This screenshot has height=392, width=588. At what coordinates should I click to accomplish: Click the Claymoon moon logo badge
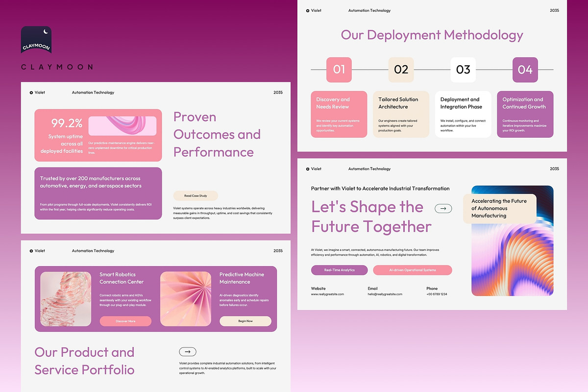pyautogui.click(x=36, y=40)
